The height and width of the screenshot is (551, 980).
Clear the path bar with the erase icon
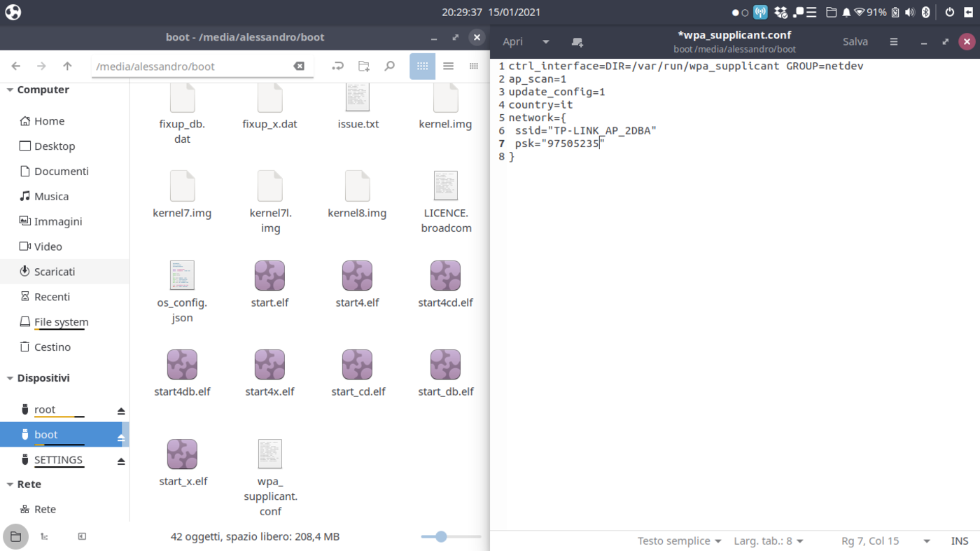(300, 66)
